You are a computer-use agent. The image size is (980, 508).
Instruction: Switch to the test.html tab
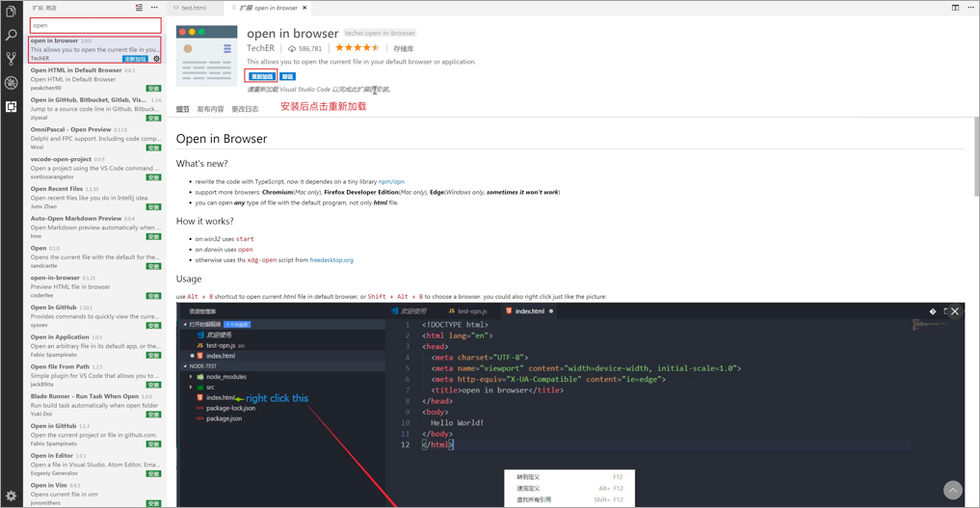[x=193, y=8]
